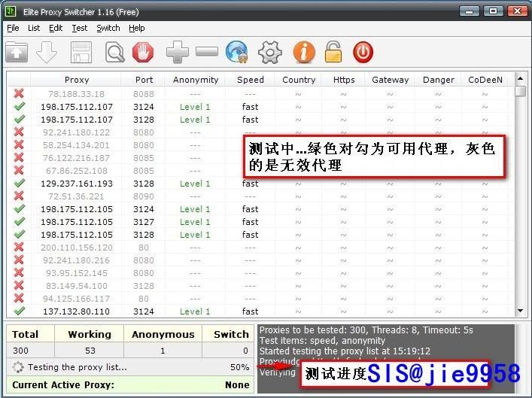This screenshot has width=532, height=398.
Task: Click green check of 129.237.161.193 row
Action: (x=20, y=183)
